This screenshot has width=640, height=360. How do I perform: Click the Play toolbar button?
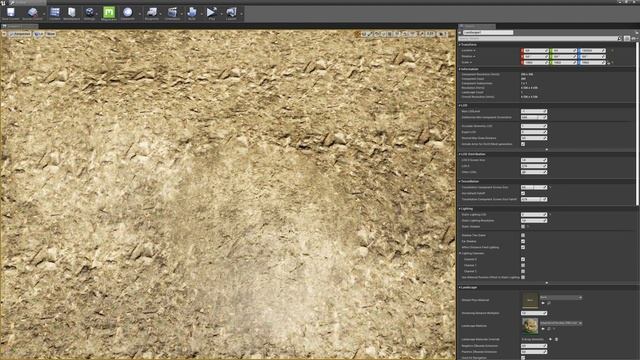coord(211,13)
